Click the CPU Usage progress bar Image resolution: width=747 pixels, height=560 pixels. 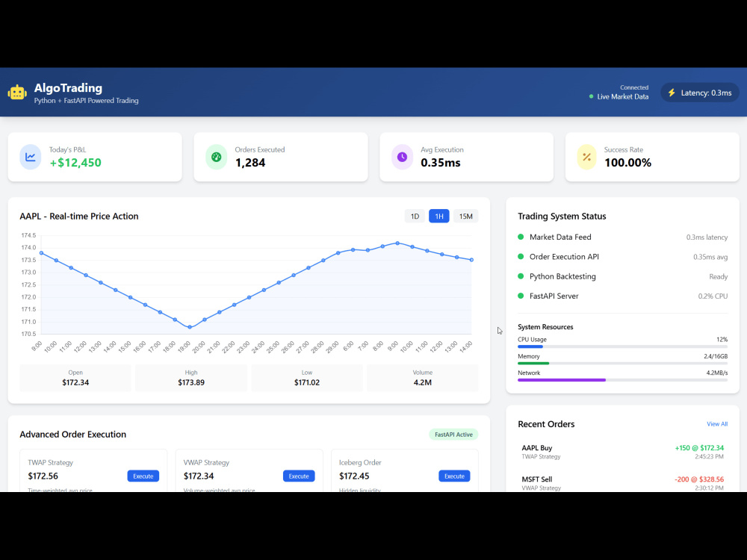(623, 346)
